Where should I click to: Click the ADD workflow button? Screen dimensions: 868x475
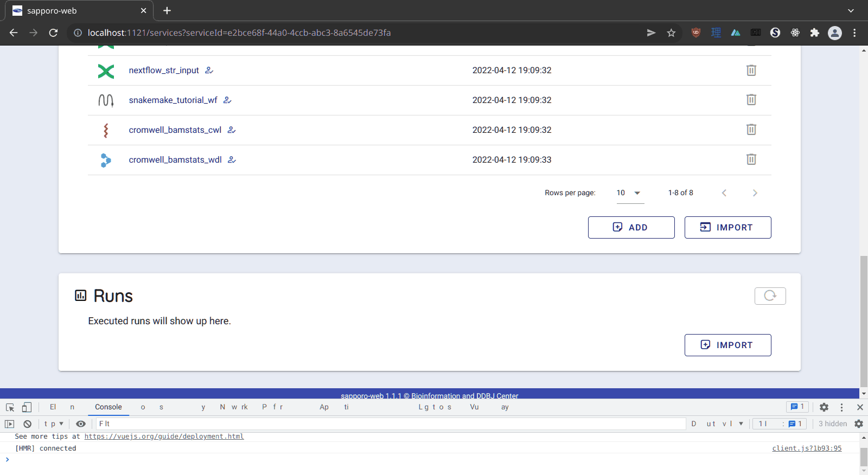click(x=631, y=228)
